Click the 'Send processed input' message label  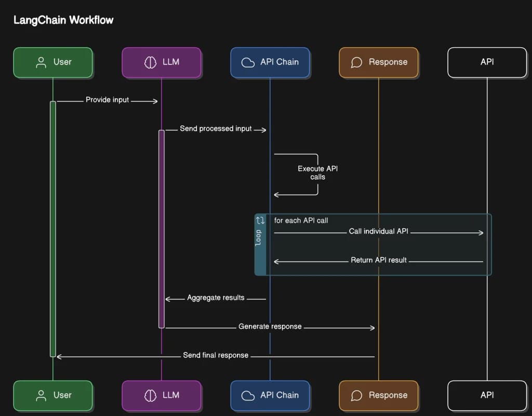[216, 129]
